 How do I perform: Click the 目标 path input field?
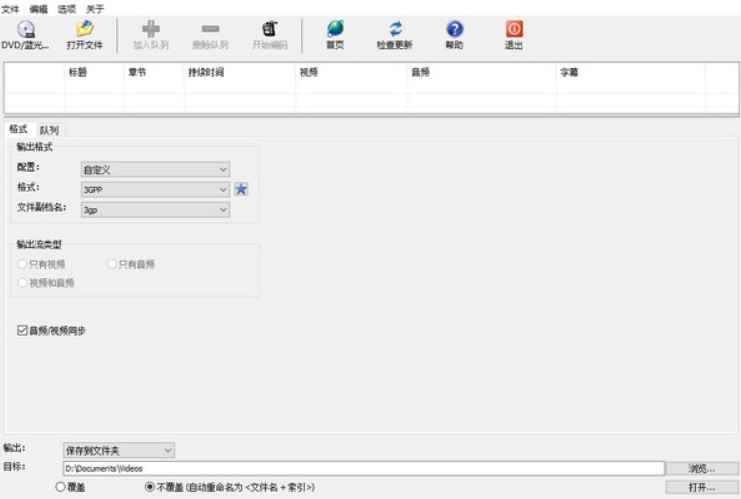[x=363, y=468]
